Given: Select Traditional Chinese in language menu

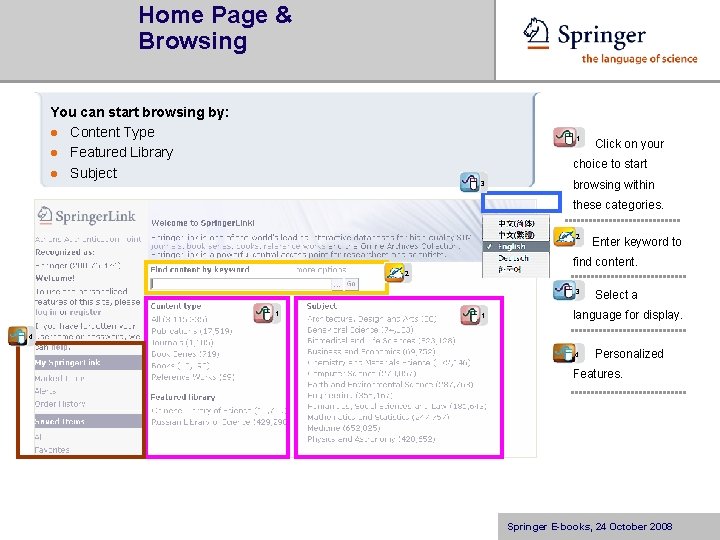Looking at the screenshot, I should (516, 235).
